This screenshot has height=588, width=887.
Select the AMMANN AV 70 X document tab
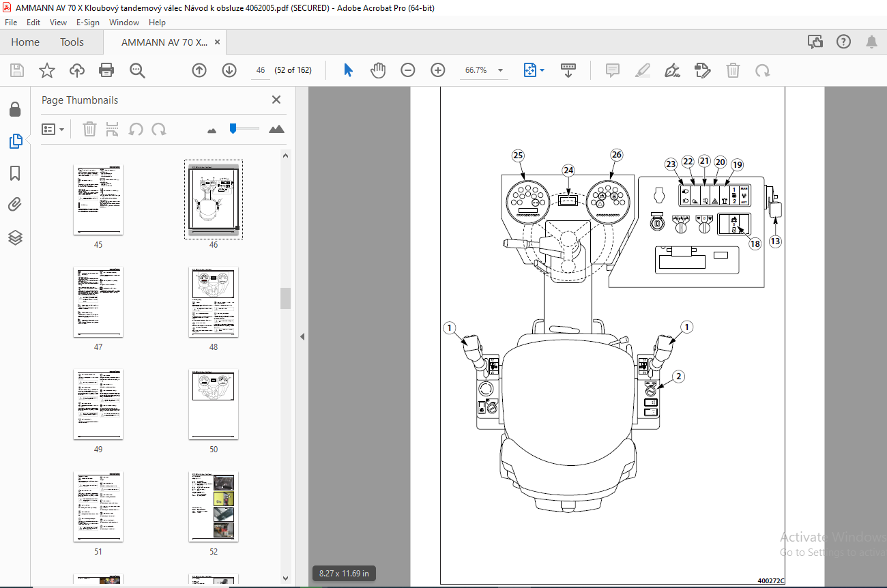(164, 42)
